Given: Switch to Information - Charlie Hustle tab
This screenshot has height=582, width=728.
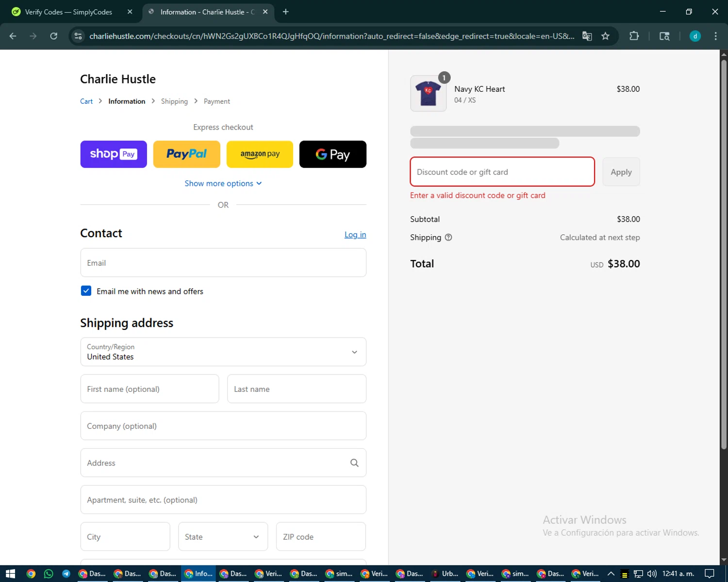Looking at the screenshot, I should [x=208, y=12].
